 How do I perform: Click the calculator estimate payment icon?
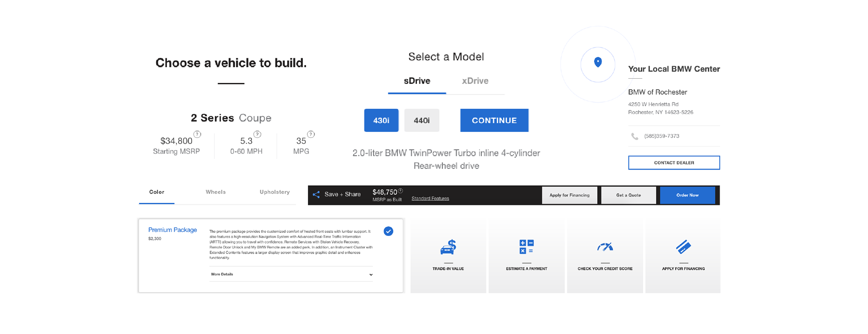click(526, 247)
